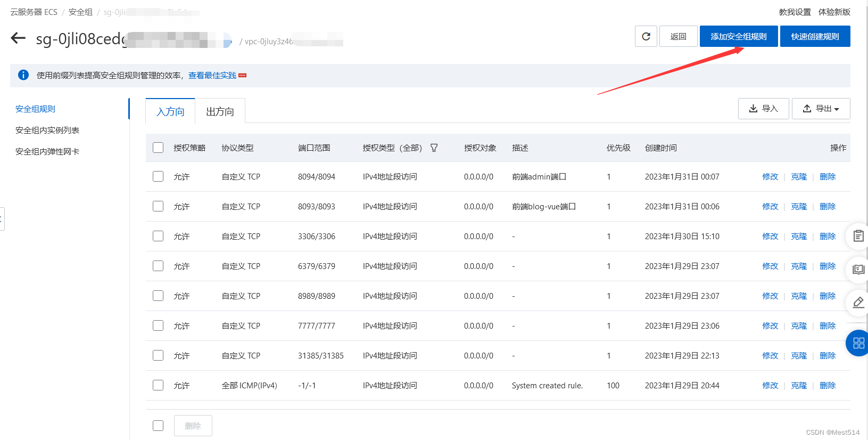Click 删除 for the 6379/6379 rule

pos(827,266)
